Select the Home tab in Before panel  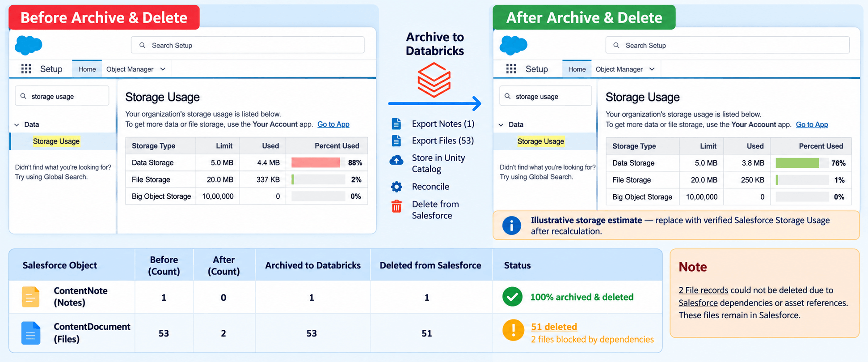point(87,69)
